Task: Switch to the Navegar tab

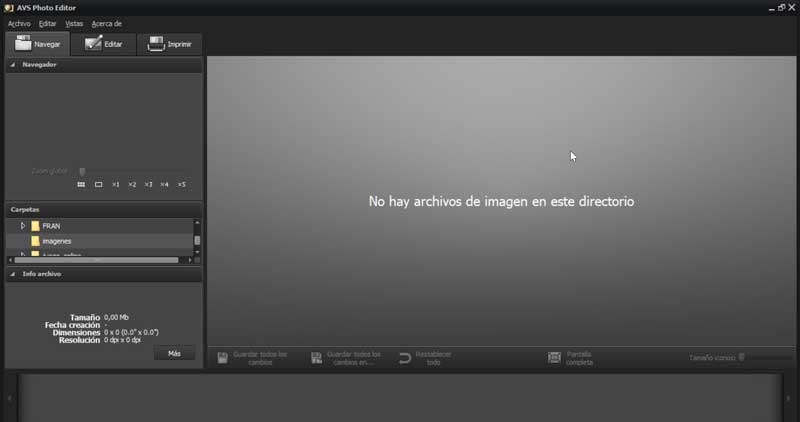Action: pos(37,44)
